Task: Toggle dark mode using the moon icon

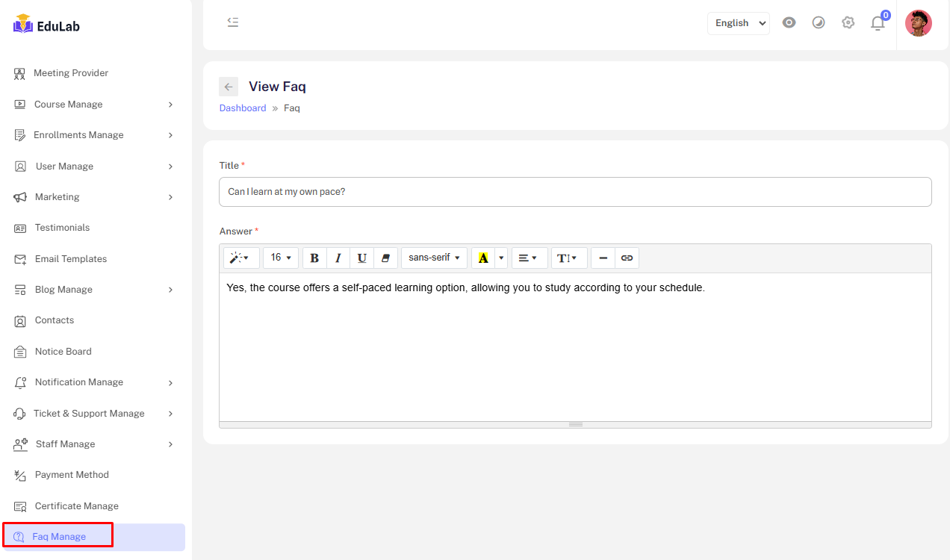Action: point(819,23)
